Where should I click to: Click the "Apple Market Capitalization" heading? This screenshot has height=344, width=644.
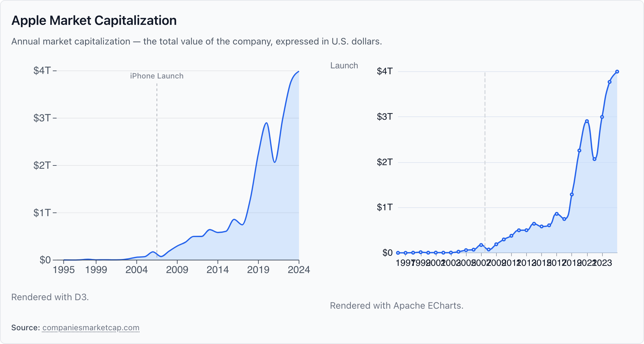point(94,21)
